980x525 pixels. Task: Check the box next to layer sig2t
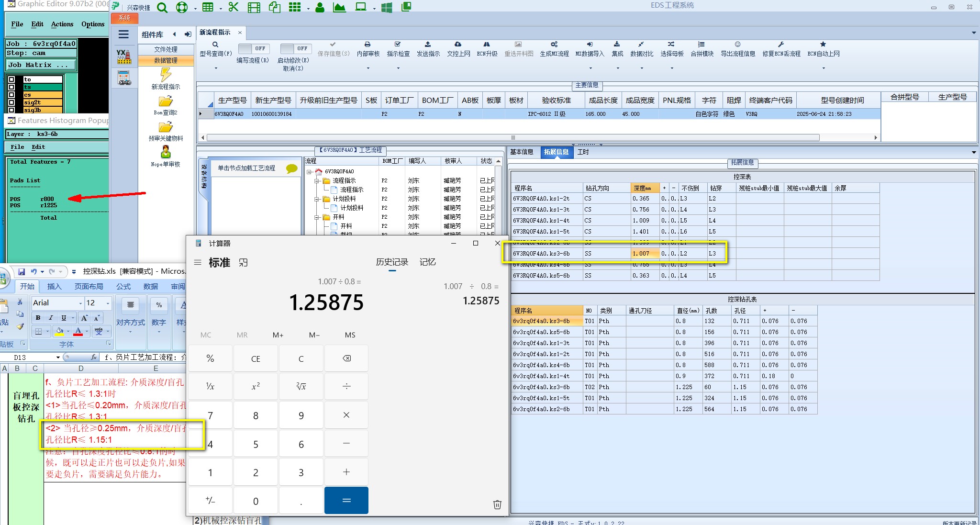pos(12,102)
